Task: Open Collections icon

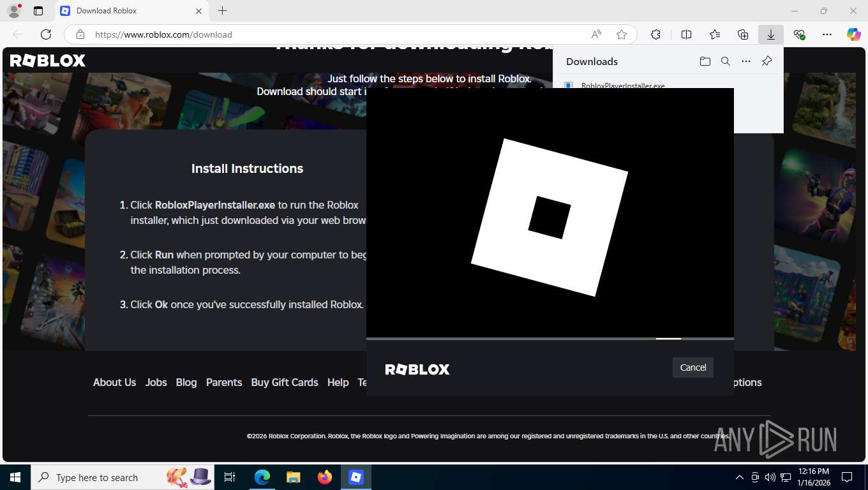Action: [x=743, y=34]
